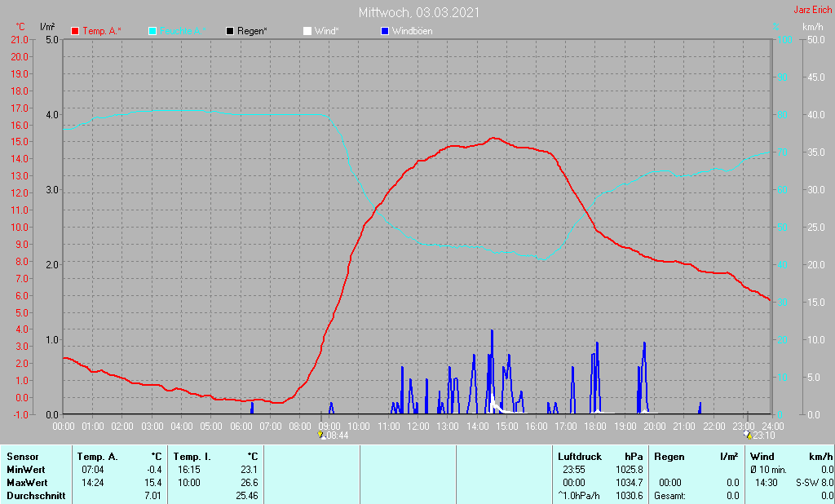835x504 pixels.
Task: Click the blue Windböen legend square
Action: (x=385, y=31)
